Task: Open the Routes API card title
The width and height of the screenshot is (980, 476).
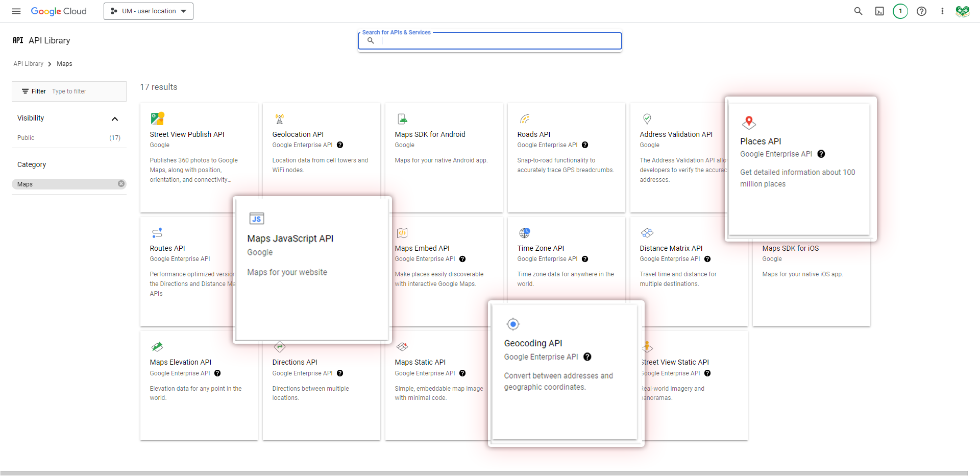Action: 167,248
